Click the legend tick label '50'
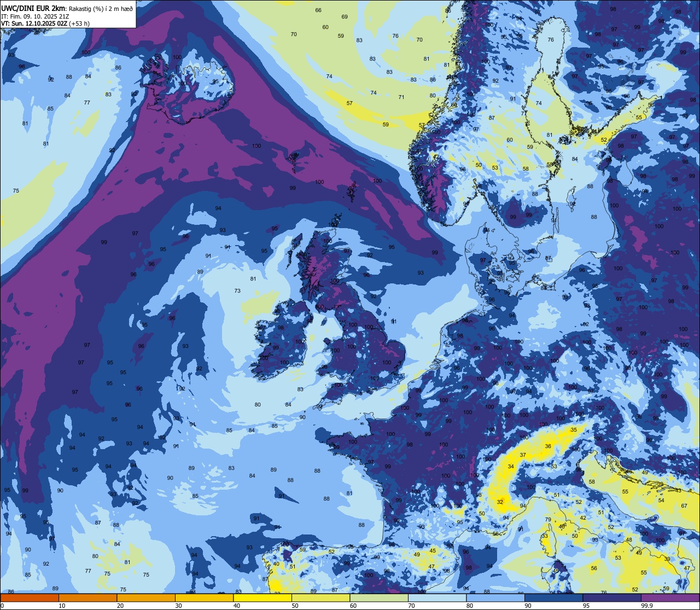Screen dimensions: 700x610 tap(295, 606)
